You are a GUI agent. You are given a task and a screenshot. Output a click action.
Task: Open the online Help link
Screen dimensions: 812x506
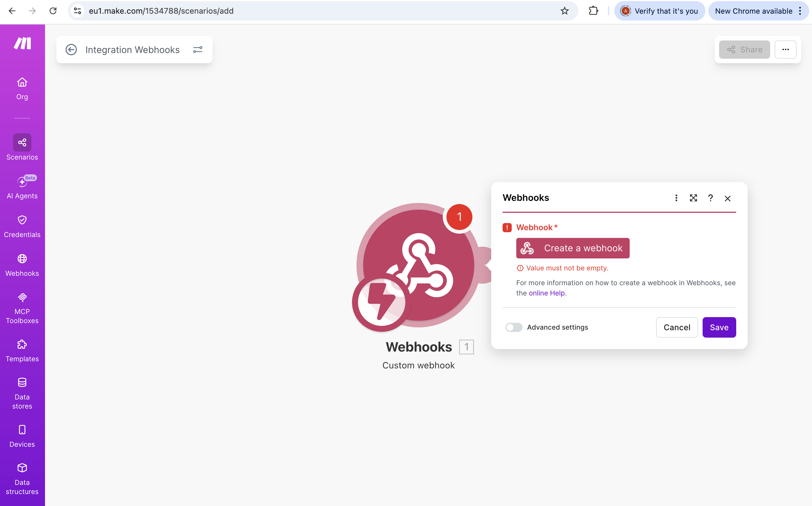tap(547, 293)
